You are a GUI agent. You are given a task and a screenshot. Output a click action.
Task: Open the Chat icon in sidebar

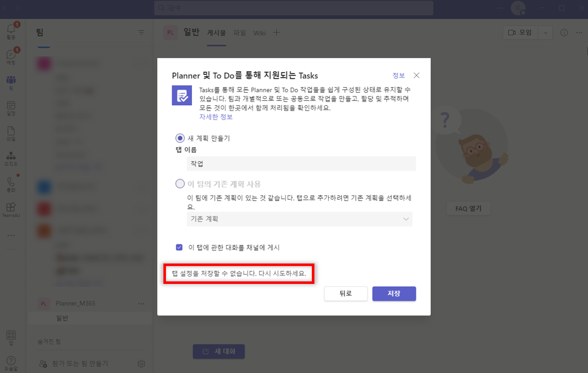(11, 54)
